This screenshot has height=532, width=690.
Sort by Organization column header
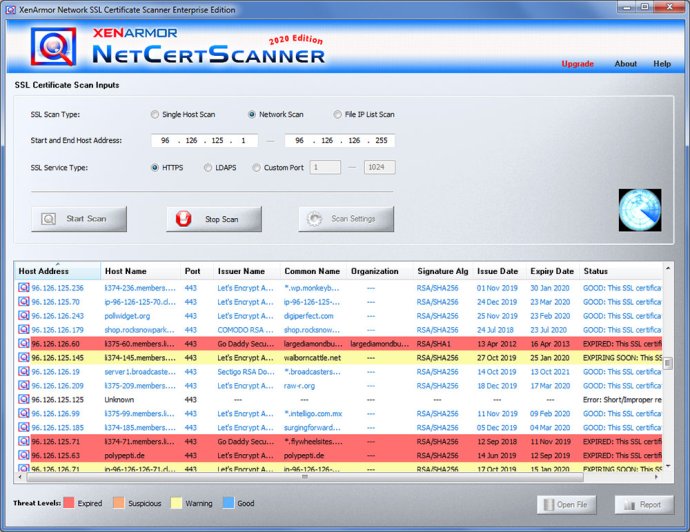coord(380,271)
